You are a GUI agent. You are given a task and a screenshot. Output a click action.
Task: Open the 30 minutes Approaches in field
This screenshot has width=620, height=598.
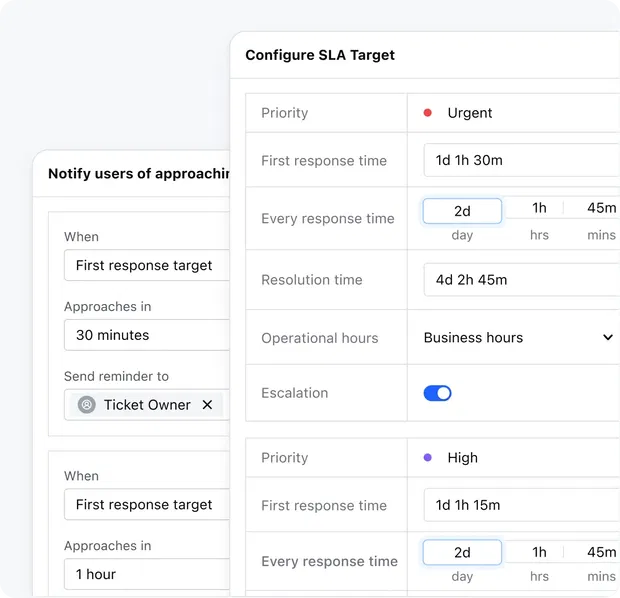(147, 335)
